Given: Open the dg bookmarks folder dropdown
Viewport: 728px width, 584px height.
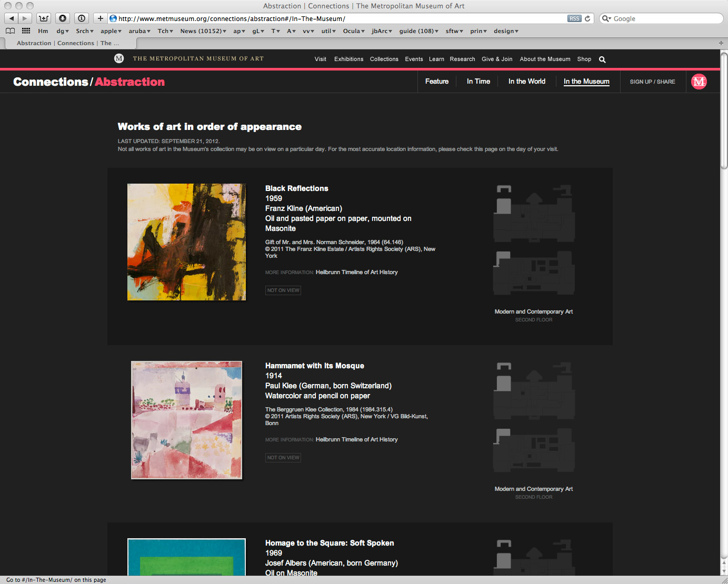Looking at the screenshot, I should pos(63,31).
